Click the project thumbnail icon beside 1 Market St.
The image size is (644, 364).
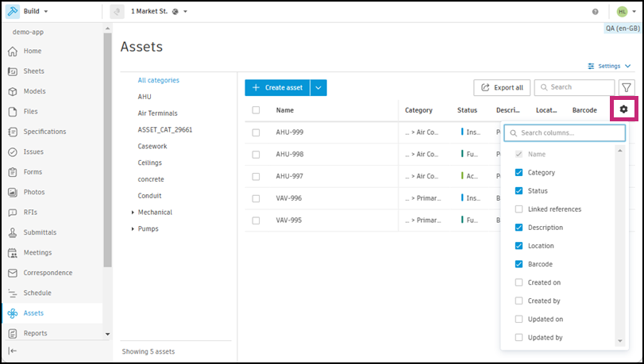tap(117, 11)
